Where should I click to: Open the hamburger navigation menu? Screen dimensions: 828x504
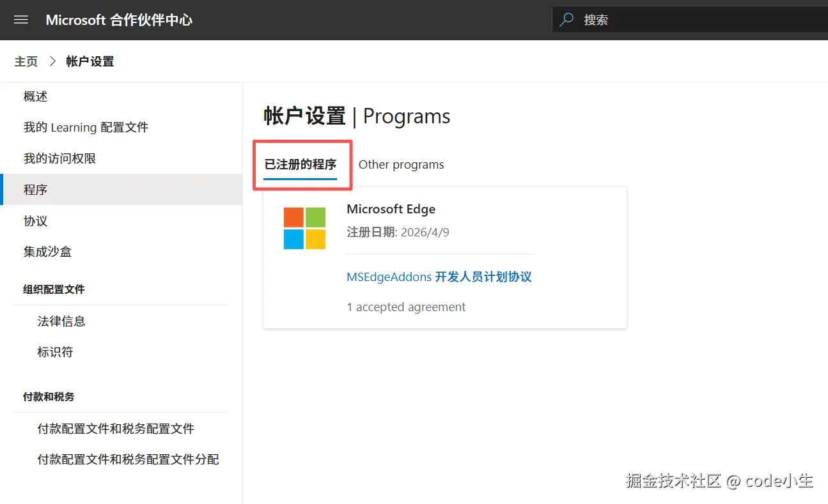click(21, 20)
